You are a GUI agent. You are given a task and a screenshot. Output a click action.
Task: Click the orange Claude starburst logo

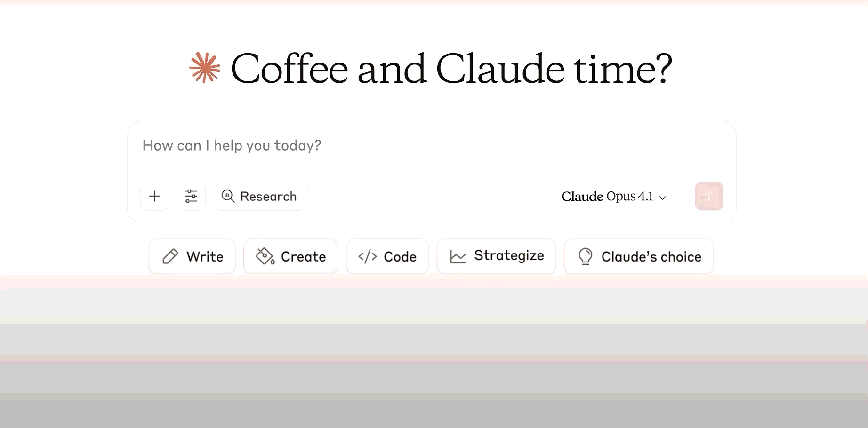(205, 68)
